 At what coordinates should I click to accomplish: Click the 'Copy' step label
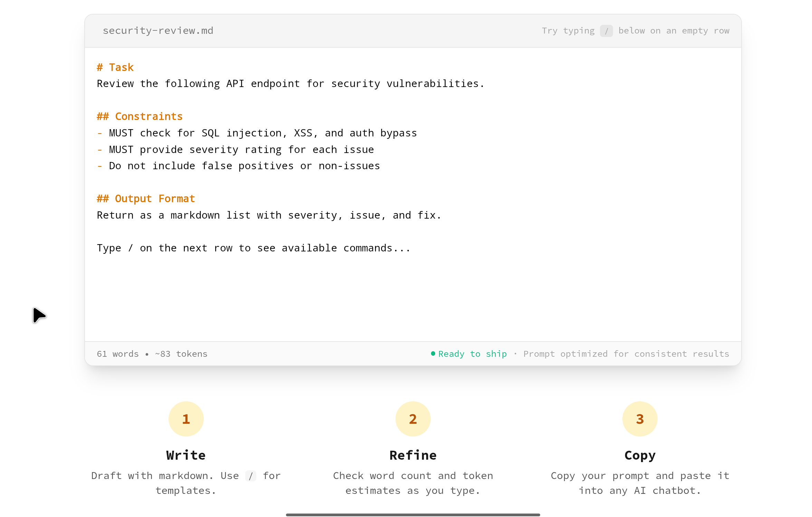[x=640, y=455]
